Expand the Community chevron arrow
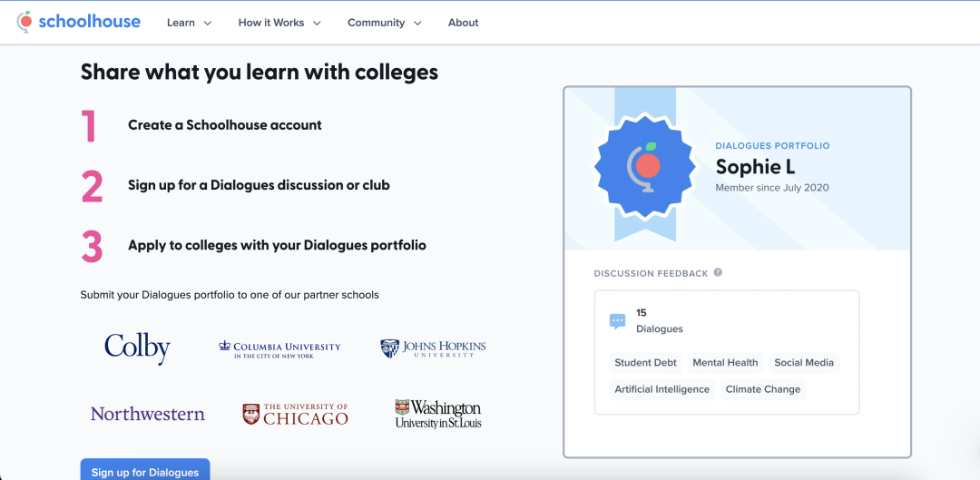 tap(417, 23)
